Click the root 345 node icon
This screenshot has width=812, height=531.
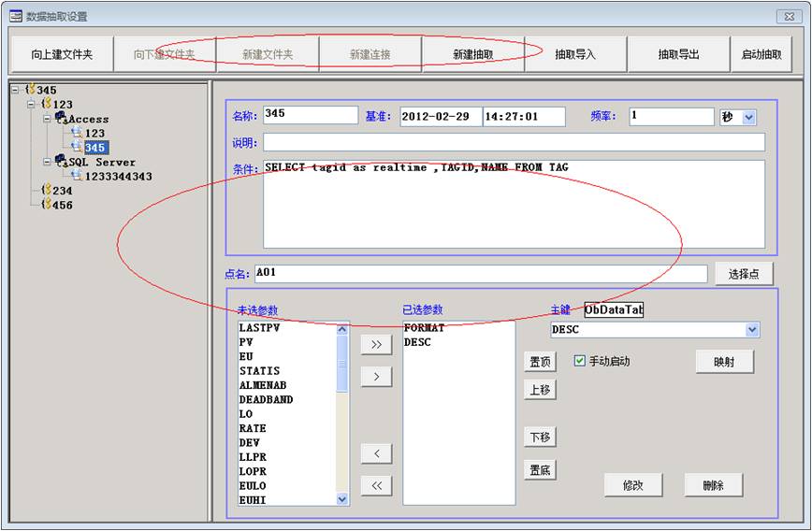pos(31,90)
